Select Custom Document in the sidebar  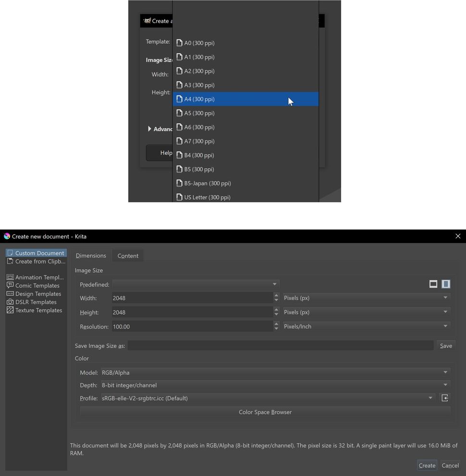[x=36, y=252]
